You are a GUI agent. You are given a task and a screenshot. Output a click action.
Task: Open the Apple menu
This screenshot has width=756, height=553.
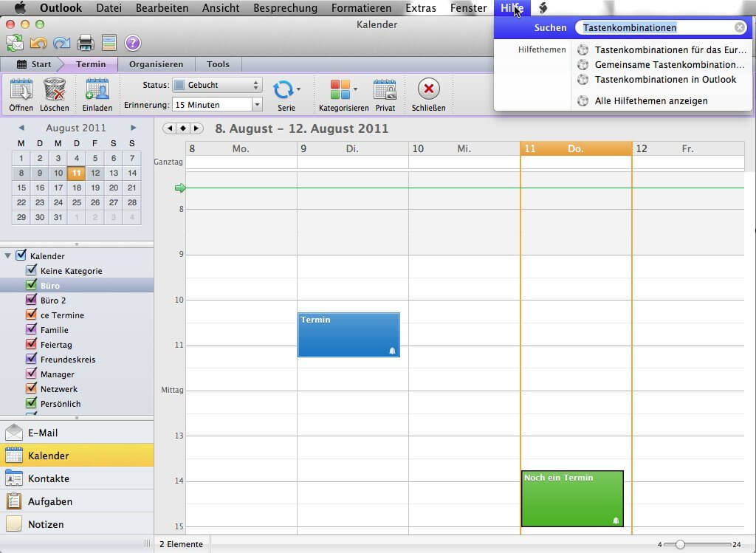(20, 7)
